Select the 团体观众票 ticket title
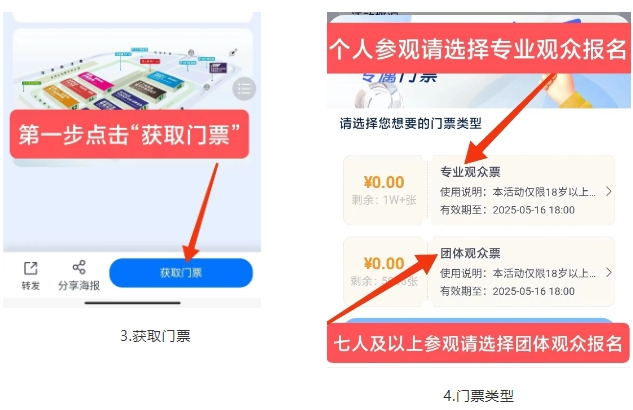The width and height of the screenshot is (633, 410). point(470,253)
